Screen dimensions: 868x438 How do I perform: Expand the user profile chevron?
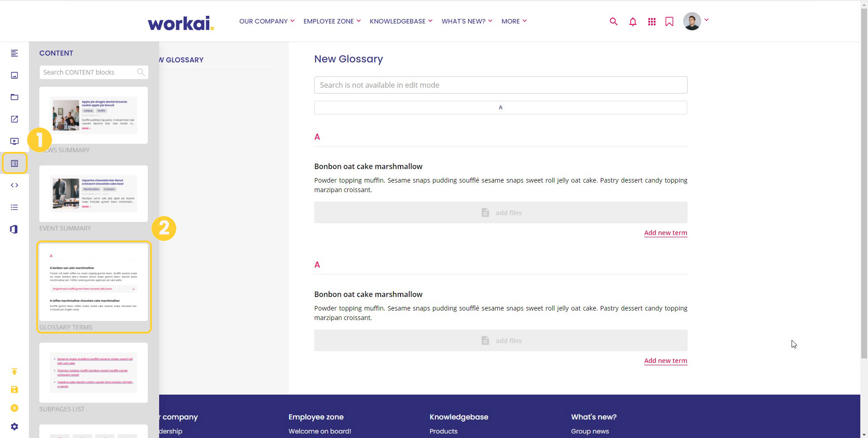tap(707, 20)
